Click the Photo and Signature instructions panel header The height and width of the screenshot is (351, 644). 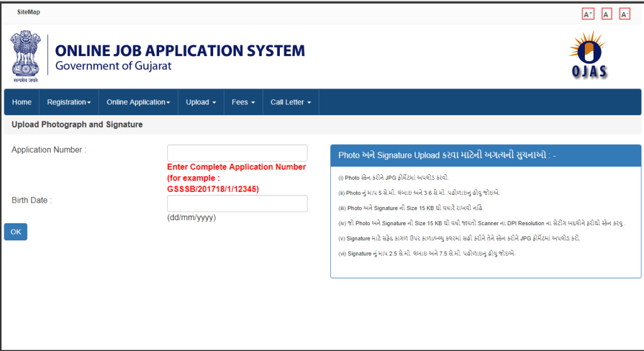486,155
